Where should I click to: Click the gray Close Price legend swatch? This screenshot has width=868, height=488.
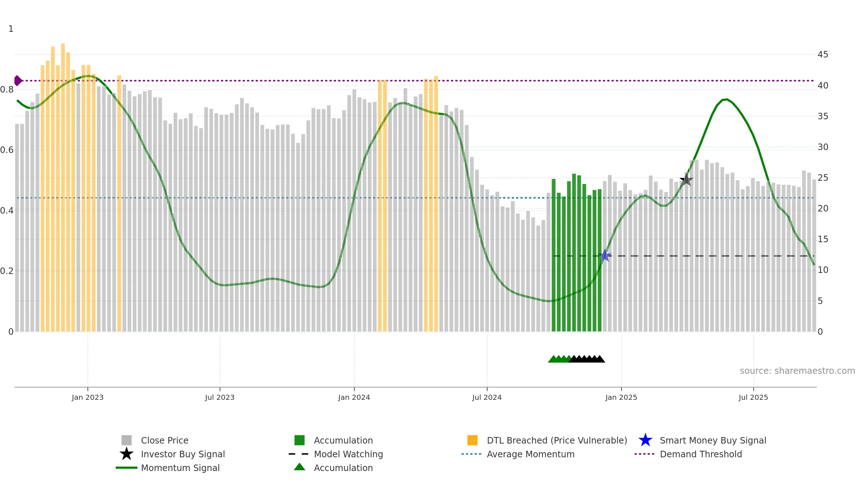point(127,440)
